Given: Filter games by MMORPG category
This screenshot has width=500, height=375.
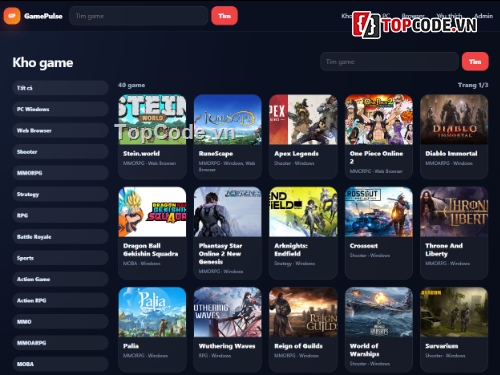Looking at the screenshot, I should (x=60, y=173).
